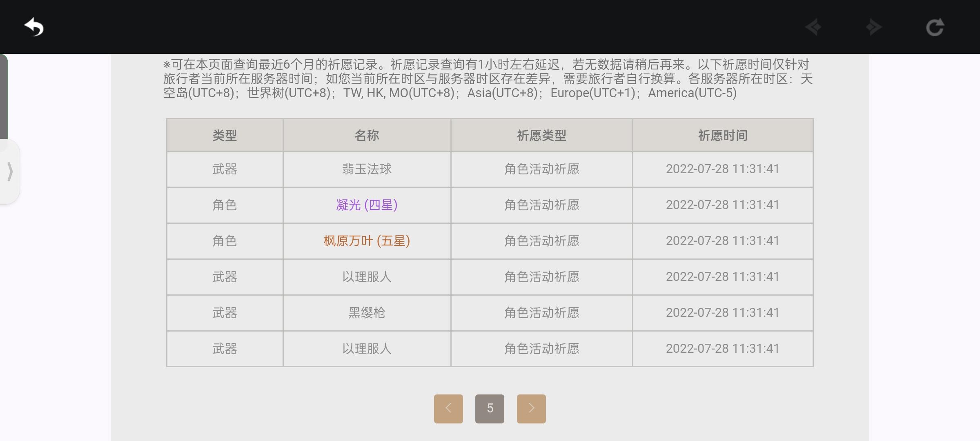
Task: Click the 祈愿时间 column header
Action: [722, 135]
